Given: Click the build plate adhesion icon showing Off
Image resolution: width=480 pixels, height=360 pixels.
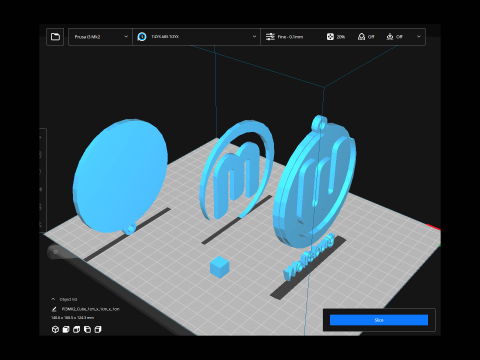Looking at the screenshot, I should click(390, 37).
